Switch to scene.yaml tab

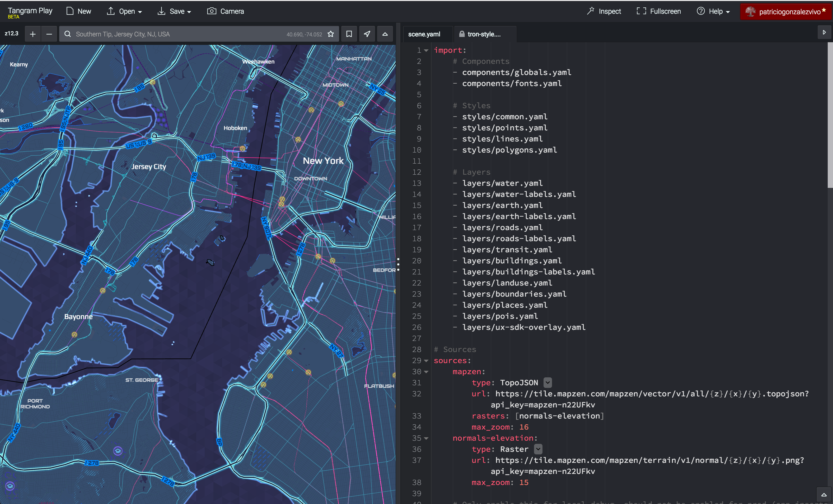pos(427,34)
